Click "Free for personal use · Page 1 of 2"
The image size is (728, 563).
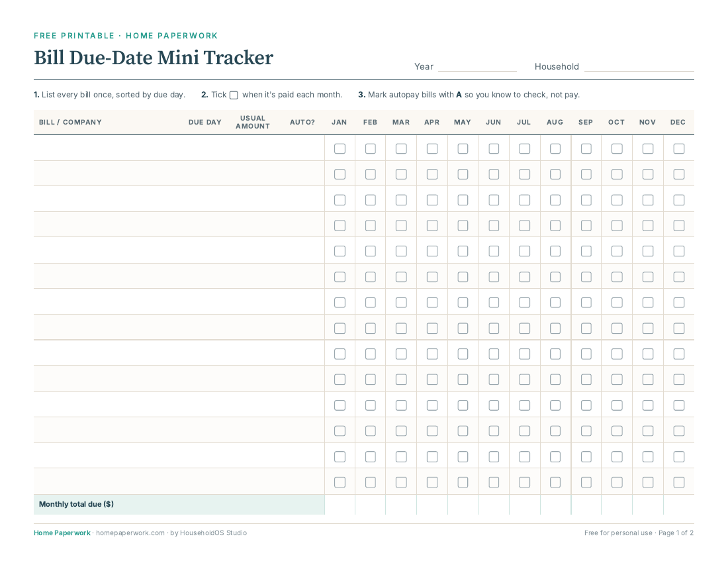(x=639, y=533)
